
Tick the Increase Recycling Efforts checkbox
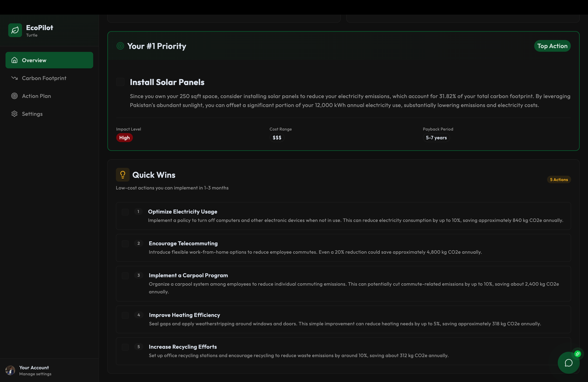(x=125, y=347)
